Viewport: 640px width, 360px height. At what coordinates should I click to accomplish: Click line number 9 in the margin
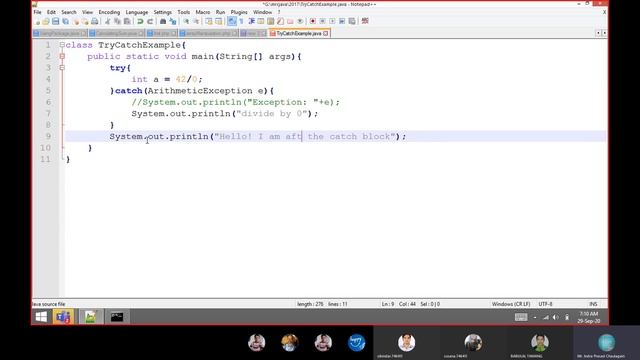coord(48,136)
